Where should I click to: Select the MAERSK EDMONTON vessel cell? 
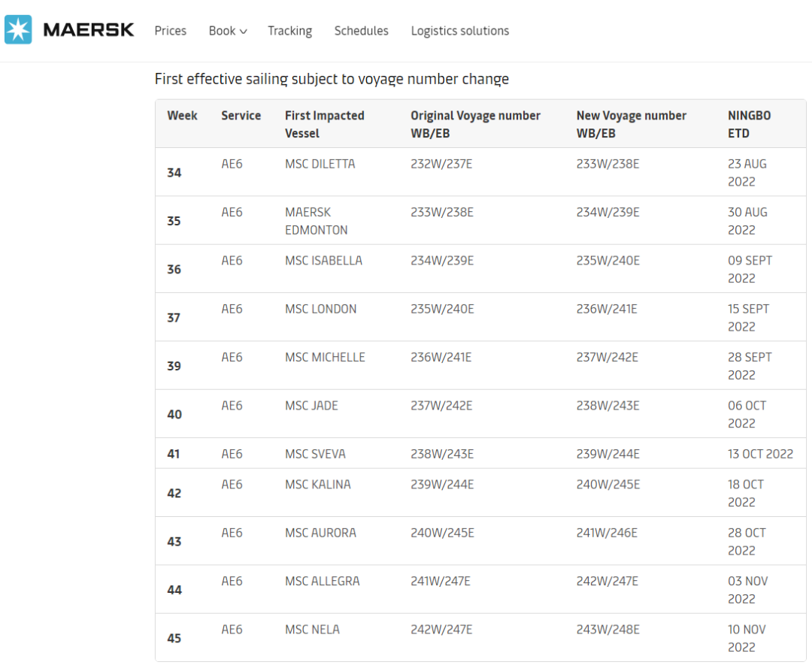point(316,221)
